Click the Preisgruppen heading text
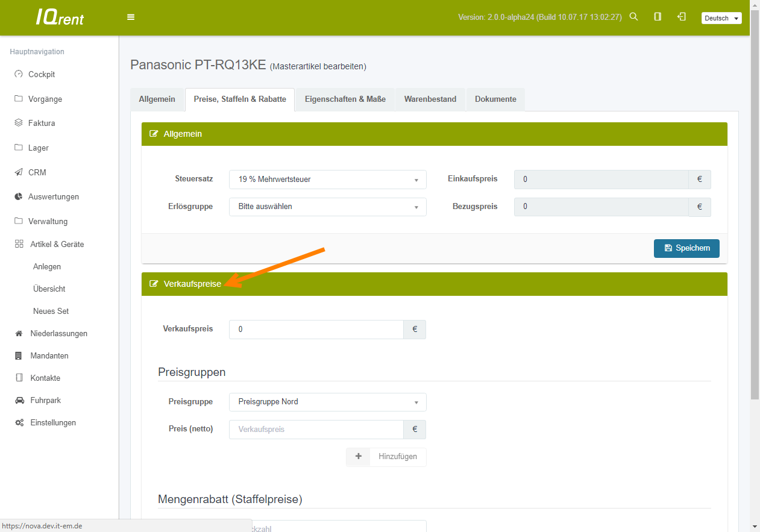 pos(192,372)
